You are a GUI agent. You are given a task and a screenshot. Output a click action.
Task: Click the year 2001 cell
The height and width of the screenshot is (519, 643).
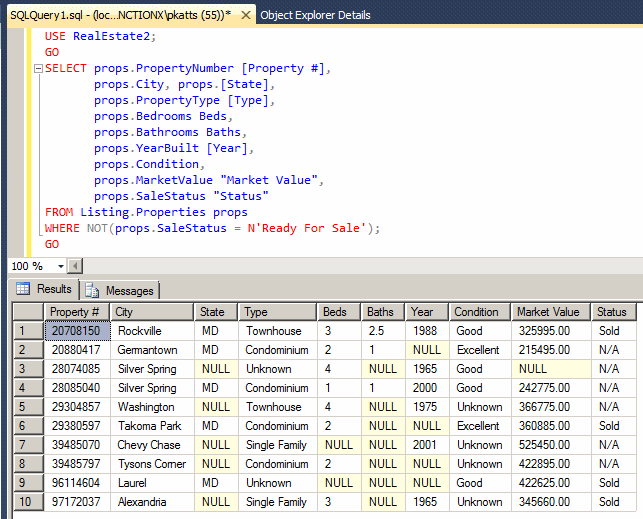[x=427, y=445]
